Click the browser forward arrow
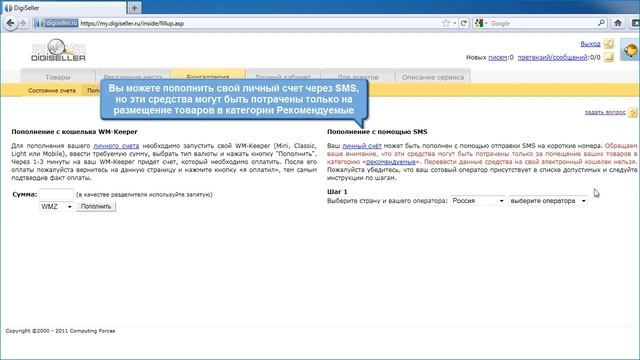The image size is (640, 360). click(23, 23)
